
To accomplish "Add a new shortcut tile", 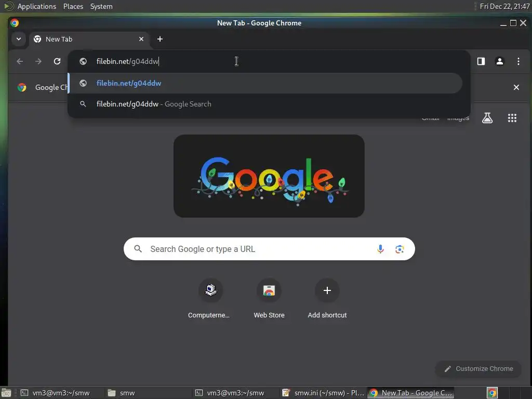I will tap(327, 299).
